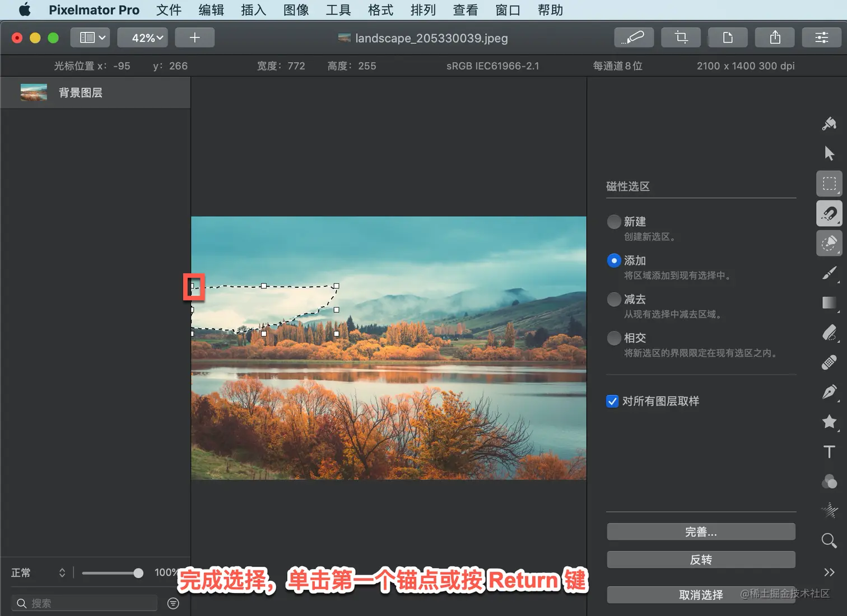The width and height of the screenshot is (847, 616).
Task: Click the 完善... button
Action: point(701,531)
